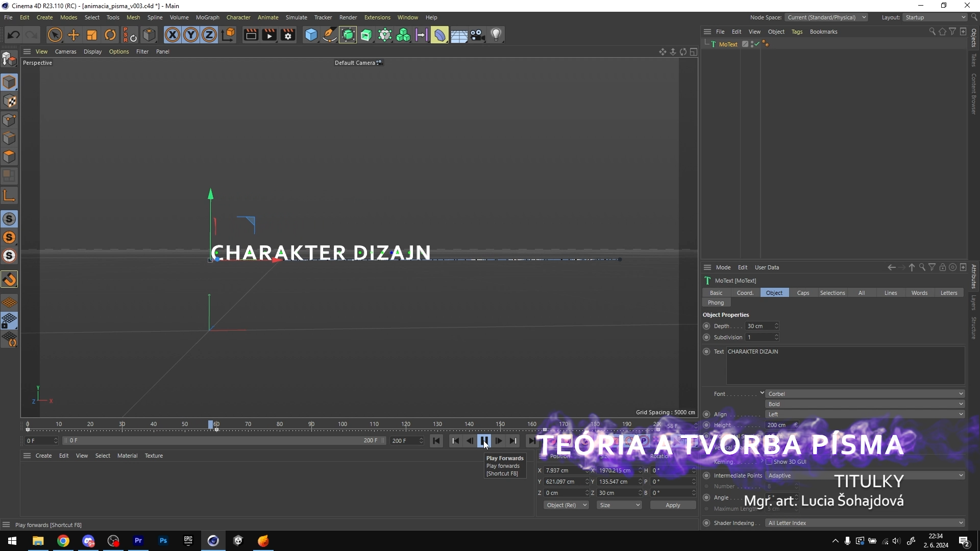Add a Camera object from toolbar
Viewport: 980px width, 551px height.
tap(478, 35)
